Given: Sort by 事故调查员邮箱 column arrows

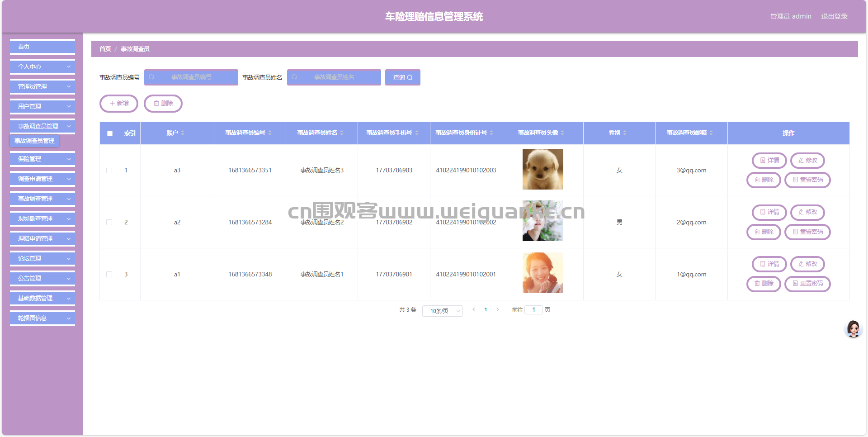Looking at the screenshot, I should click(x=711, y=133).
